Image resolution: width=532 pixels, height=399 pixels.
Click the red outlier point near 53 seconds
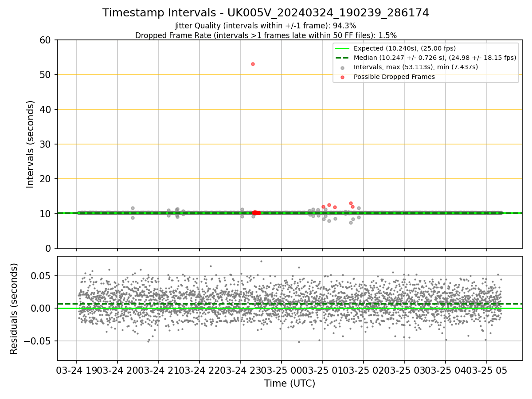253,64
